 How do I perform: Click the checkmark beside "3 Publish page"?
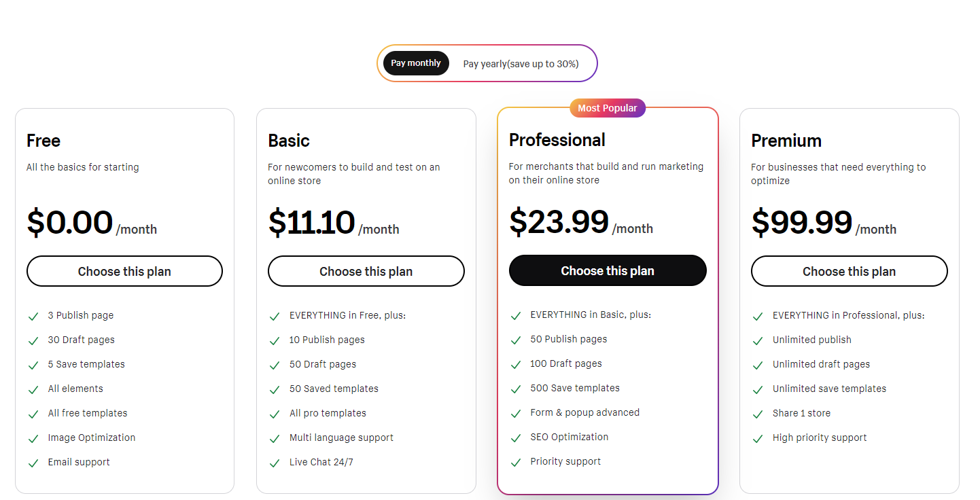tap(33, 315)
